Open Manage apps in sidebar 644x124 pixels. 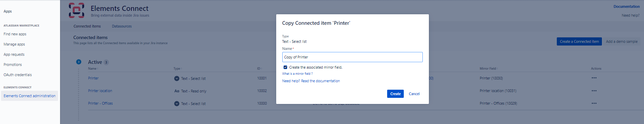pyautogui.click(x=14, y=44)
